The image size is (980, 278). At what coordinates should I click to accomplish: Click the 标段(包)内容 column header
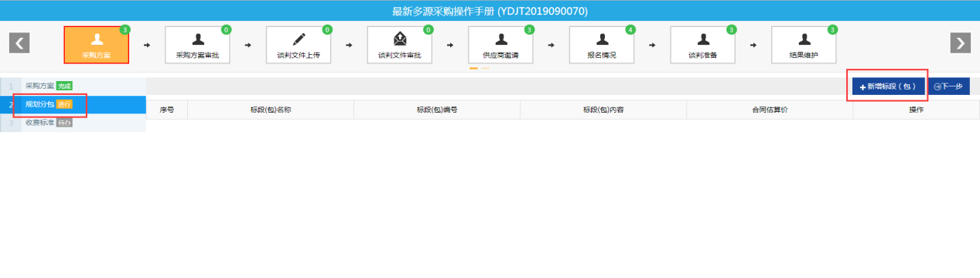click(x=603, y=110)
